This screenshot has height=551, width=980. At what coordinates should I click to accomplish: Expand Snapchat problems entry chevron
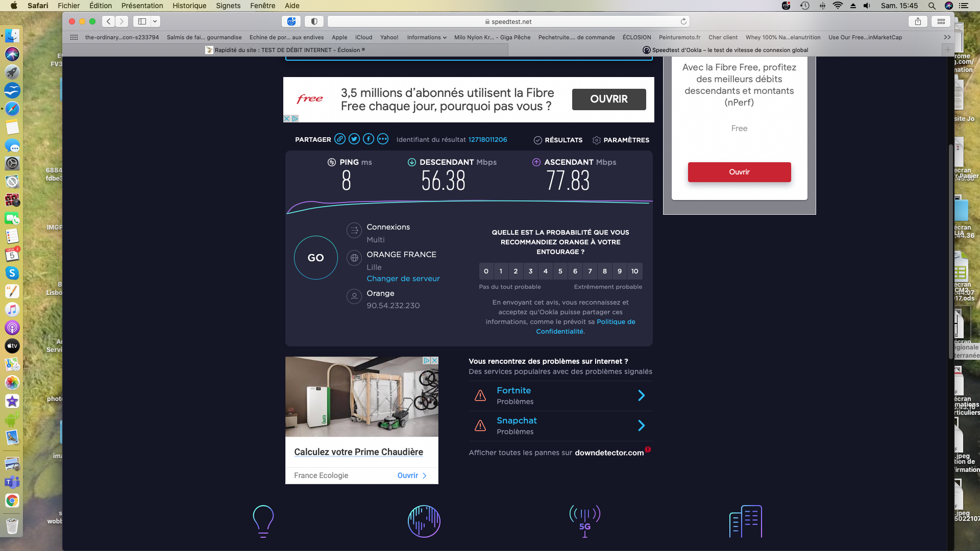(x=642, y=425)
